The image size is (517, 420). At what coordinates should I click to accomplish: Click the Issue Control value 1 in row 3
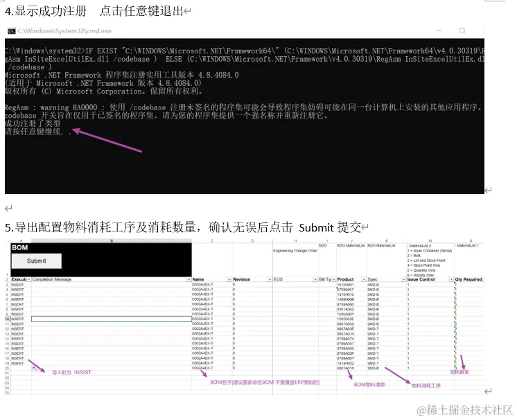(430, 285)
